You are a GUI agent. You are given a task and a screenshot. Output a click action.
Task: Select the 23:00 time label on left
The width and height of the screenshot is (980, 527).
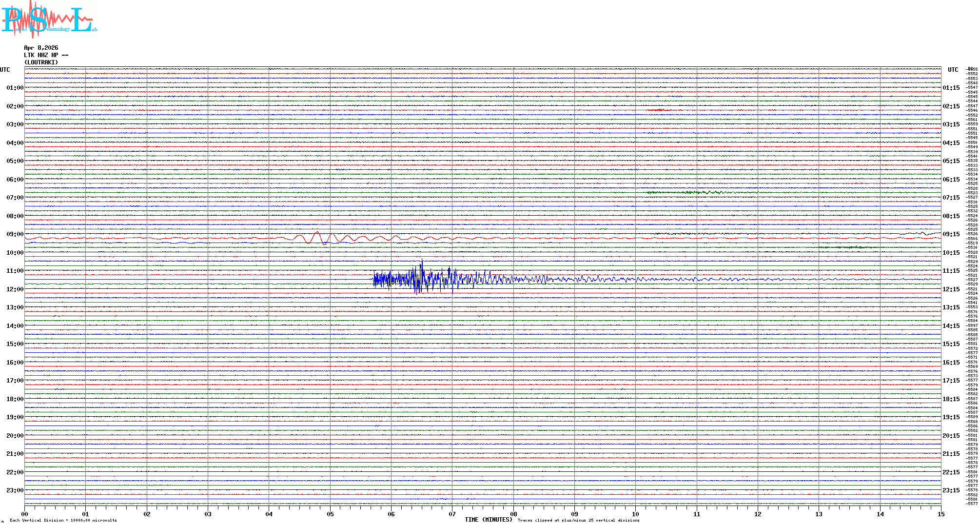click(x=15, y=490)
